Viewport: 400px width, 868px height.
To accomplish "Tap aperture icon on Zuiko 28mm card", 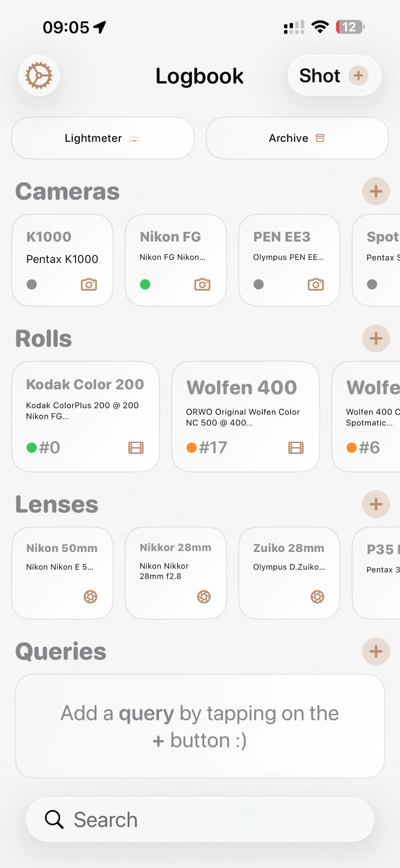I will click(x=317, y=597).
